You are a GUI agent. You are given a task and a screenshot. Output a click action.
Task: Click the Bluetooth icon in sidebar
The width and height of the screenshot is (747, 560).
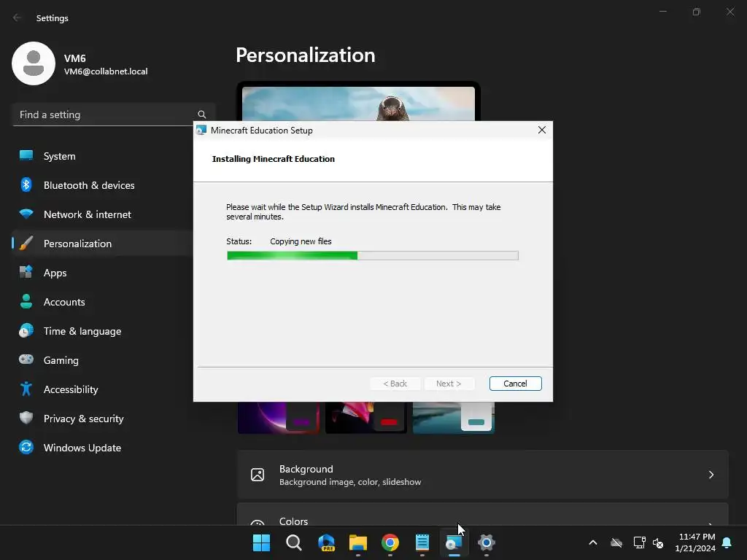coord(26,184)
